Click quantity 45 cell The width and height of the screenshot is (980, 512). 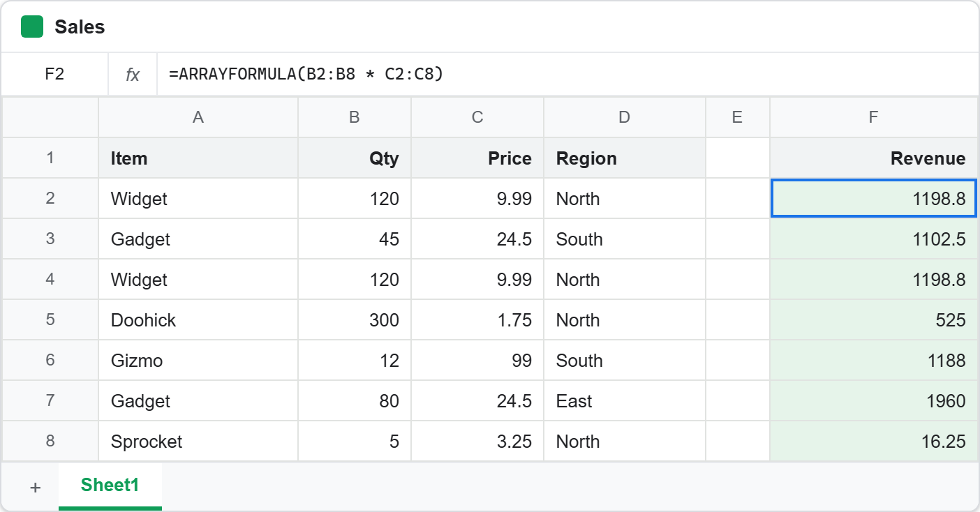click(x=355, y=239)
